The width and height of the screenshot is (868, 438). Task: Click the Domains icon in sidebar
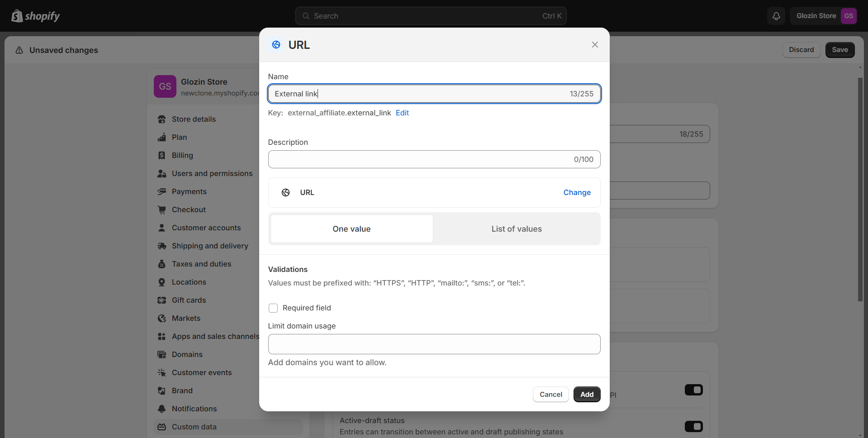coord(161,355)
